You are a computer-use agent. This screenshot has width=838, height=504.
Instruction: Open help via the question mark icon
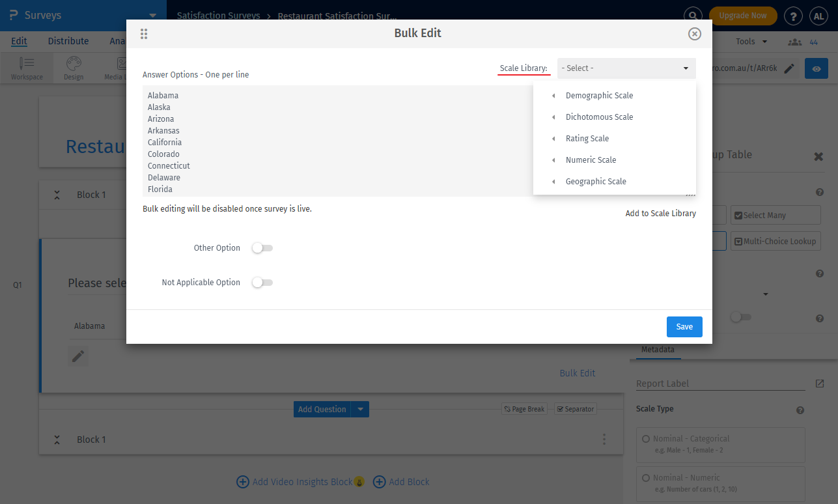(793, 16)
